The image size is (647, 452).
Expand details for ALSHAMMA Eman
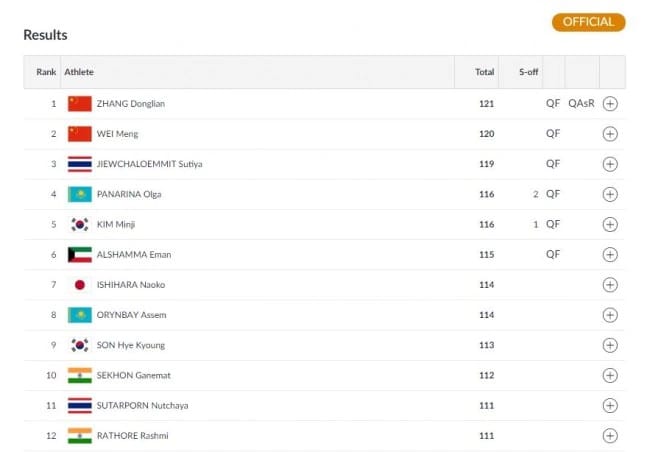[x=610, y=254]
